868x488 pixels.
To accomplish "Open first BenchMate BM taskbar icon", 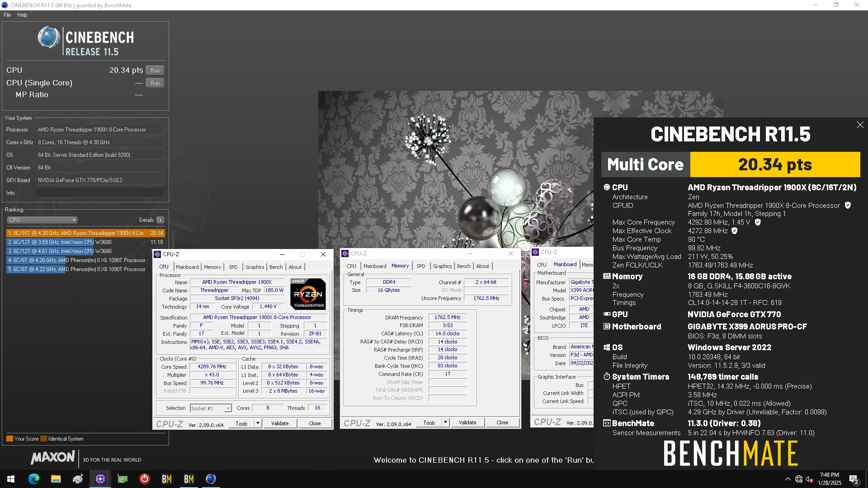I will 167,479.
